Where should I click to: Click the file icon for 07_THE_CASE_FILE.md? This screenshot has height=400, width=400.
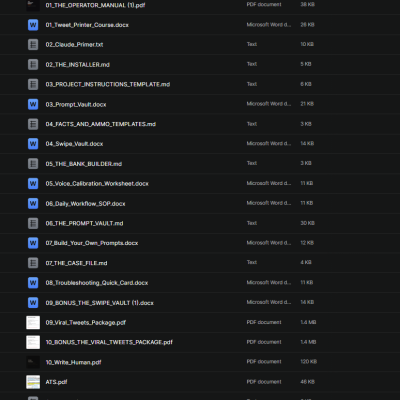[33, 263]
